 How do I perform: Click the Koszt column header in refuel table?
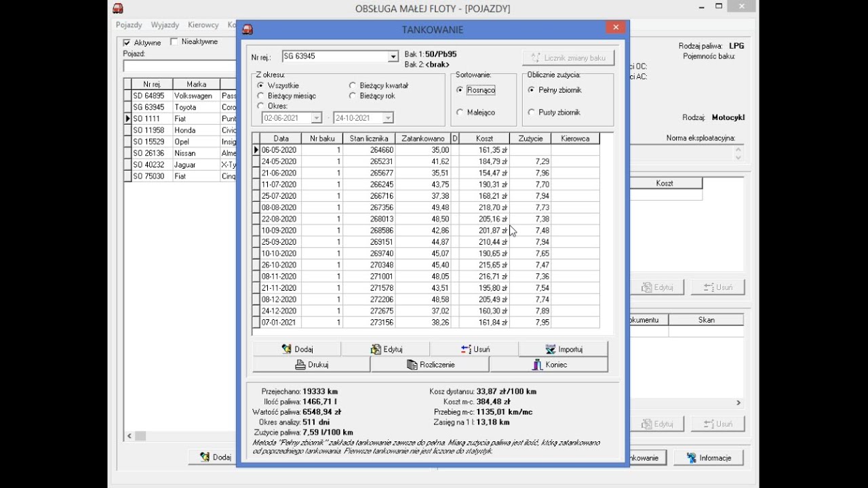[x=484, y=138]
